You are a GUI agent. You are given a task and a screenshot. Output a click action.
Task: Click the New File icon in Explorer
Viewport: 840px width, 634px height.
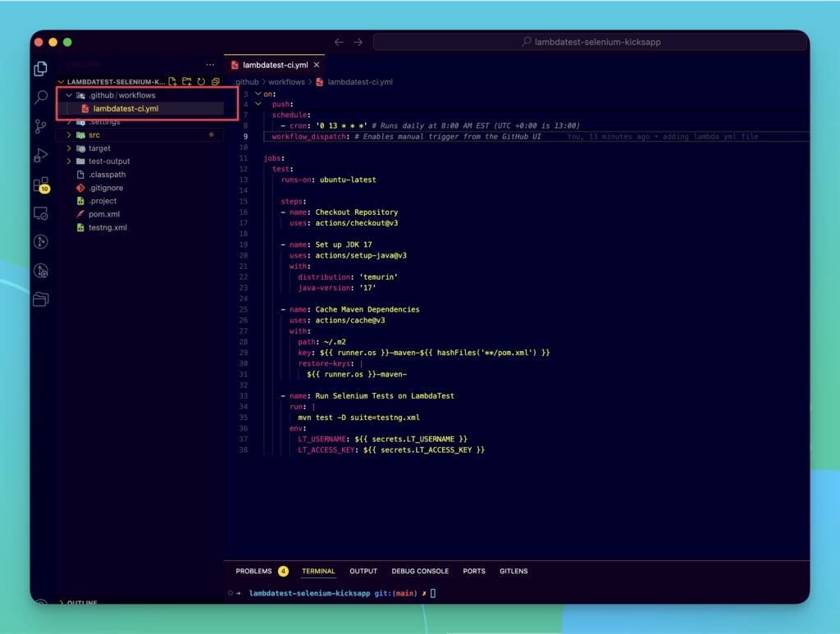tap(172, 82)
